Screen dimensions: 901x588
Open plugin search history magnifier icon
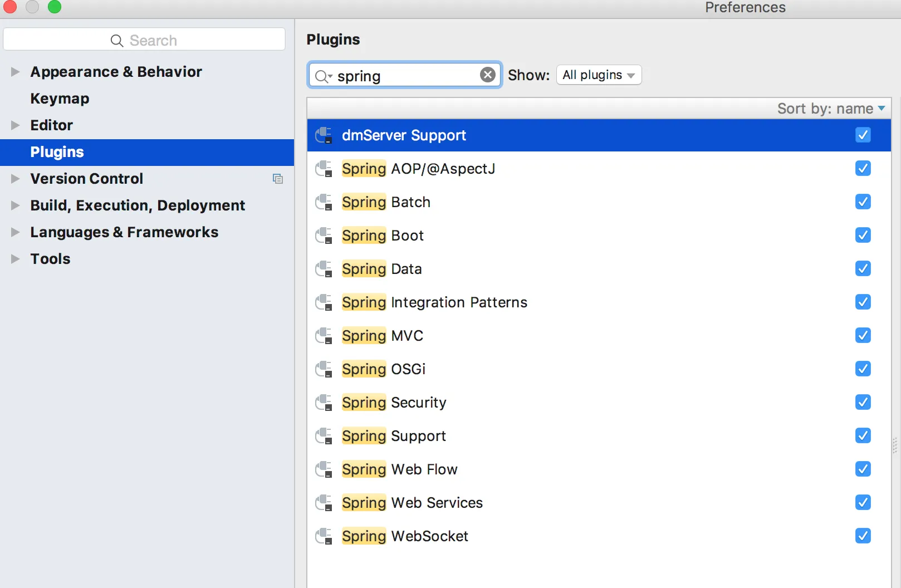coord(323,76)
